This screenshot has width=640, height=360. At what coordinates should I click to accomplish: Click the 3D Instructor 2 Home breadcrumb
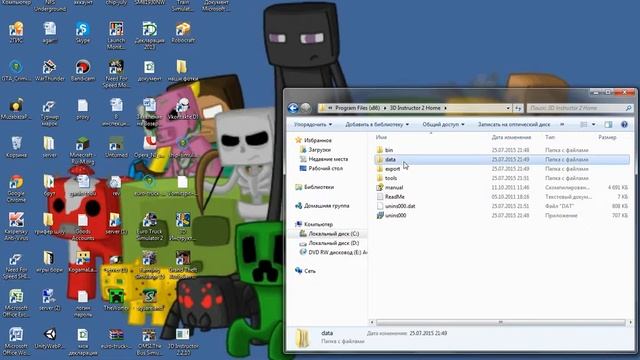tap(415, 108)
